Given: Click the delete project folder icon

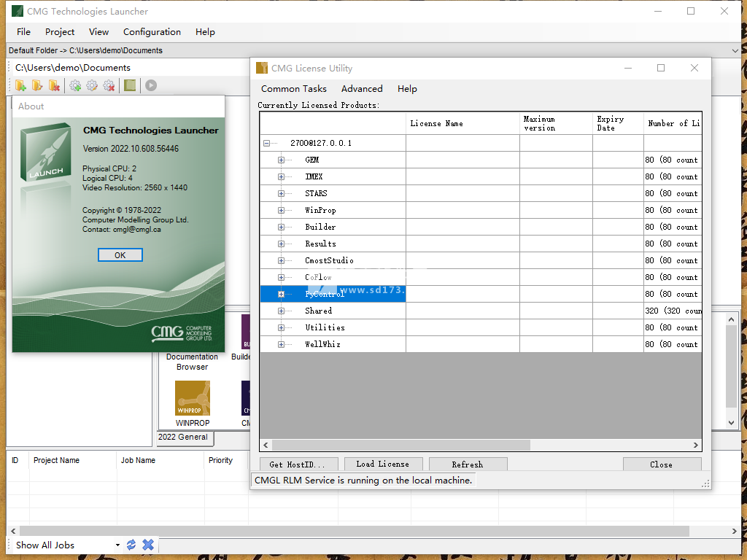Looking at the screenshot, I should click(x=54, y=86).
